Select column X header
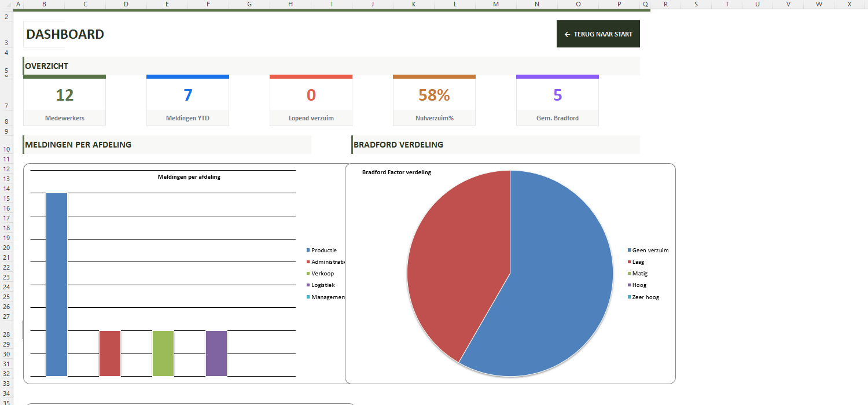This screenshot has width=868, height=405. 849,4
